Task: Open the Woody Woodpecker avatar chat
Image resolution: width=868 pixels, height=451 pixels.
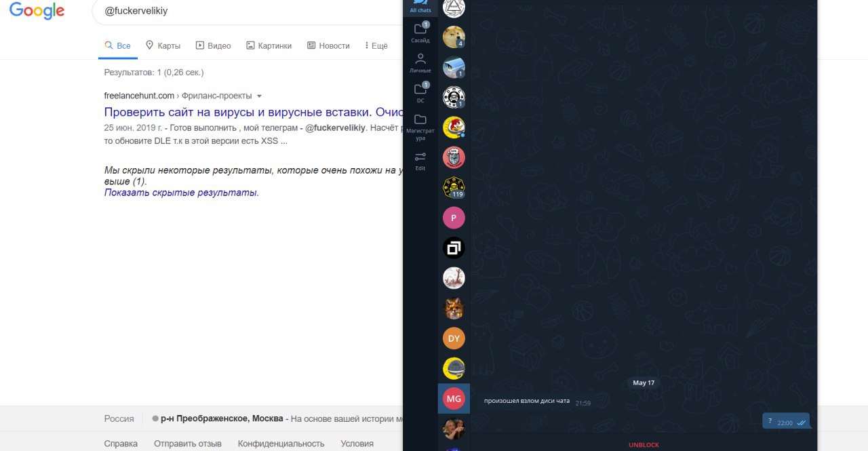Action: point(454,128)
